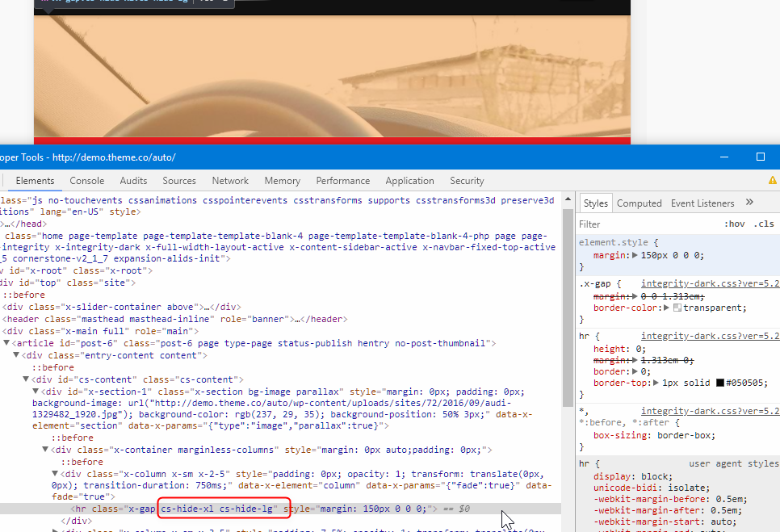
Task: Open integrity-dark.css link beside hr rule
Action: (709, 336)
